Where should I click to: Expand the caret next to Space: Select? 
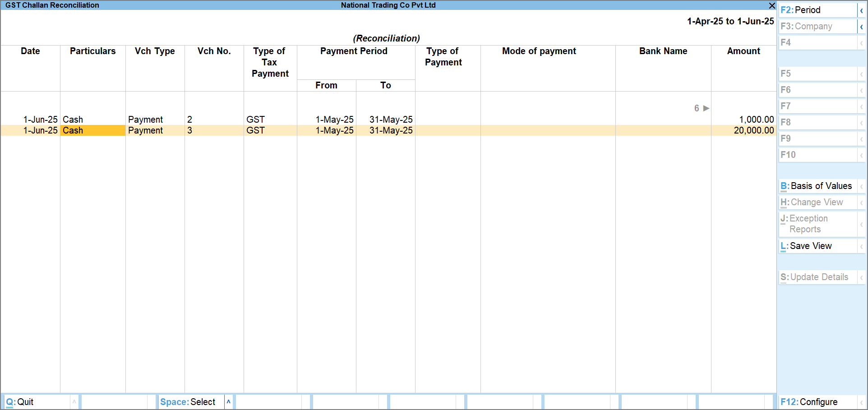click(228, 401)
